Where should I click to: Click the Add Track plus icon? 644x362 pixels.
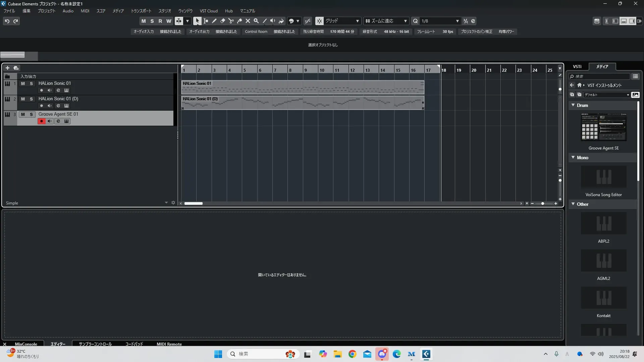coord(7,68)
